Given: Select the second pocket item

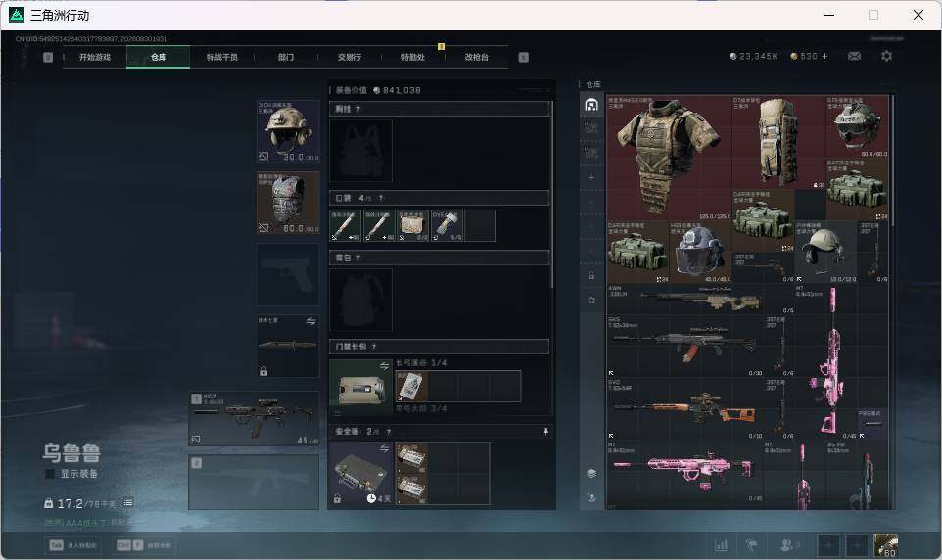Looking at the screenshot, I should [379, 225].
